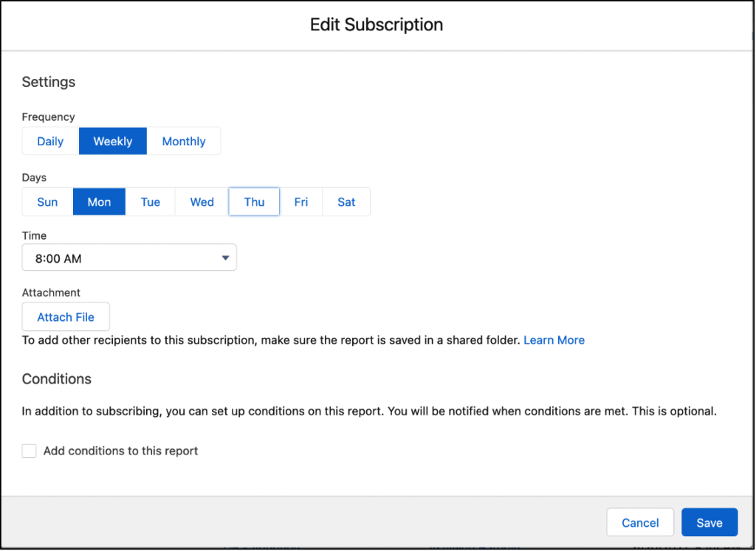Select the Weekly frequency option
Screen dimensions: 756x551
[x=112, y=141]
